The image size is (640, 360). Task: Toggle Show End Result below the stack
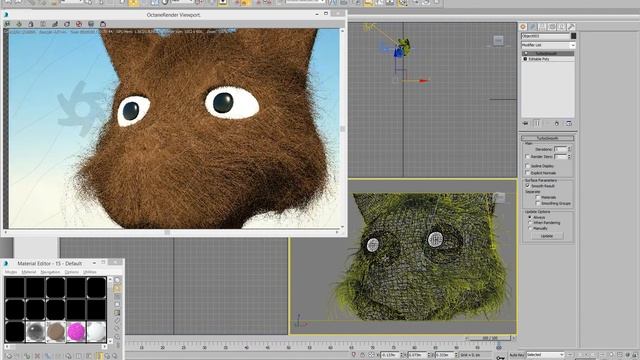pos(537,123)
